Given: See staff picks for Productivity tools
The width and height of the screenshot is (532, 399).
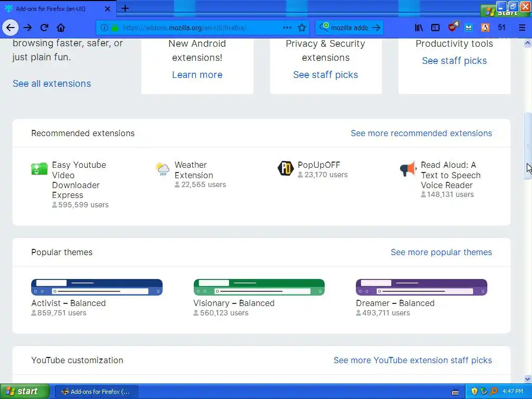Looking at the screenshot, I should coord(454,61).
